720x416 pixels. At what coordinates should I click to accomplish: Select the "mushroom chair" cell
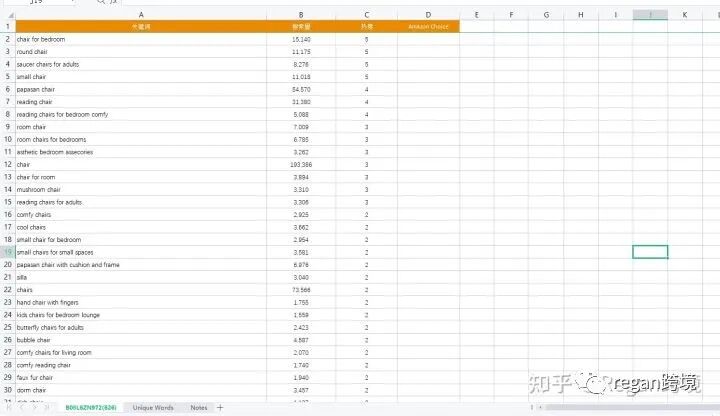(x=141, y=189)
